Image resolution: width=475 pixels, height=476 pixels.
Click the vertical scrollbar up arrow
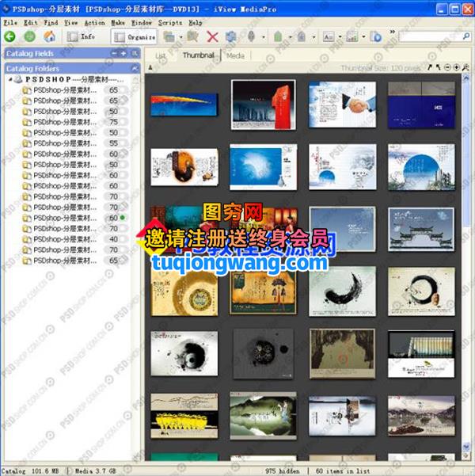pos(465,78)
